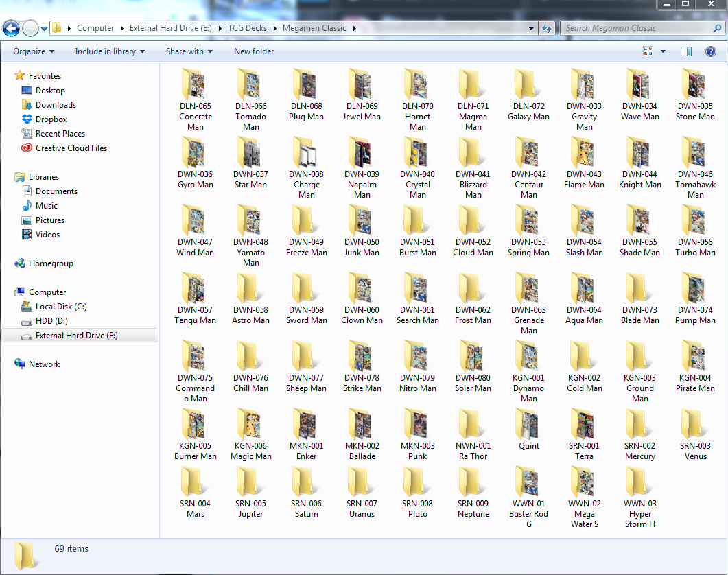This screenshot has height=575, width=728.
Task: Select the SRN-001 Terra folder
Action: 585,434
